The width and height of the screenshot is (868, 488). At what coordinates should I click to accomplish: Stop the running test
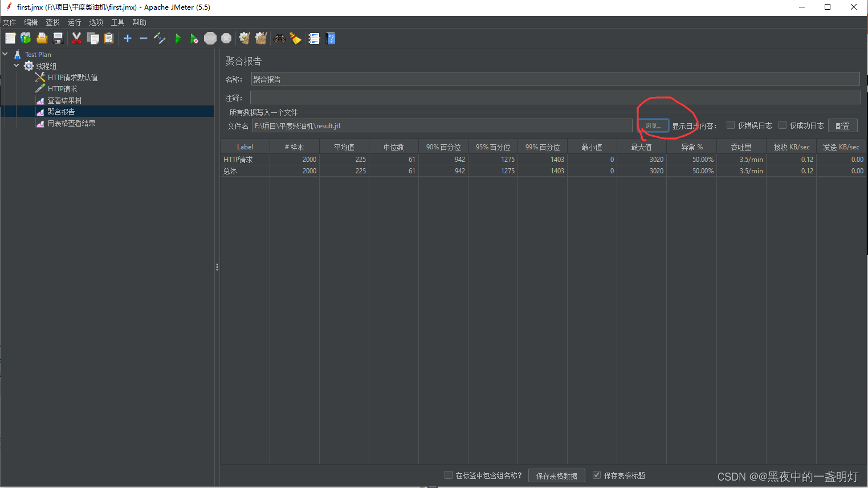[x=210, y=38]
